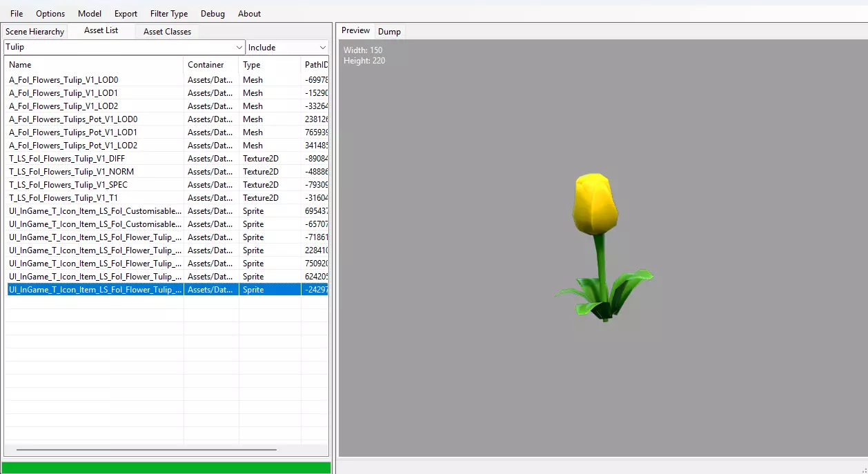Switch to the Dump tab
The width and height of the screenshot is (868, 474).
pyautogui.click(x=389, y=32)
